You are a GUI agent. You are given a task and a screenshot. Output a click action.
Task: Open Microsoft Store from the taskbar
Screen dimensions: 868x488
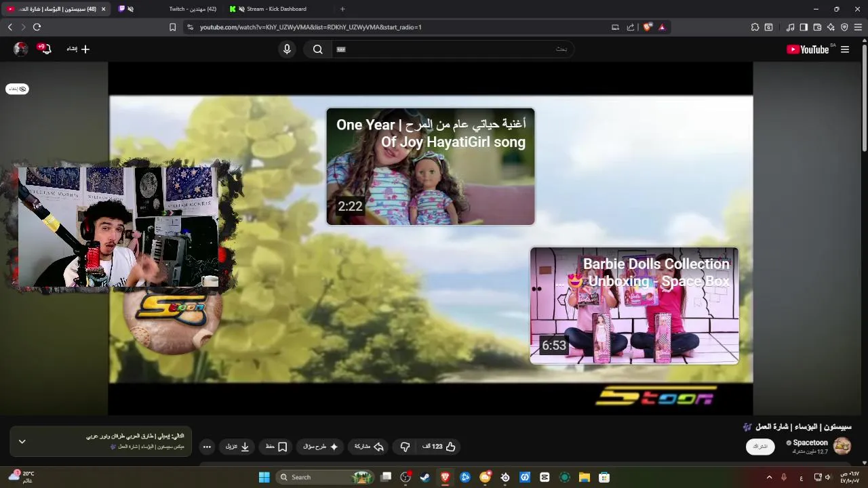point(604,477)
